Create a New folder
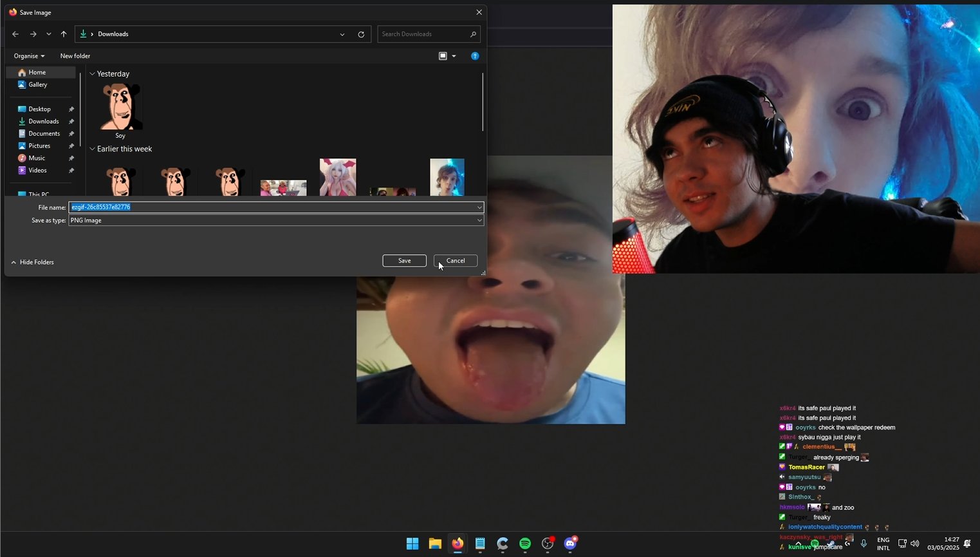 (x=75, y=56)
